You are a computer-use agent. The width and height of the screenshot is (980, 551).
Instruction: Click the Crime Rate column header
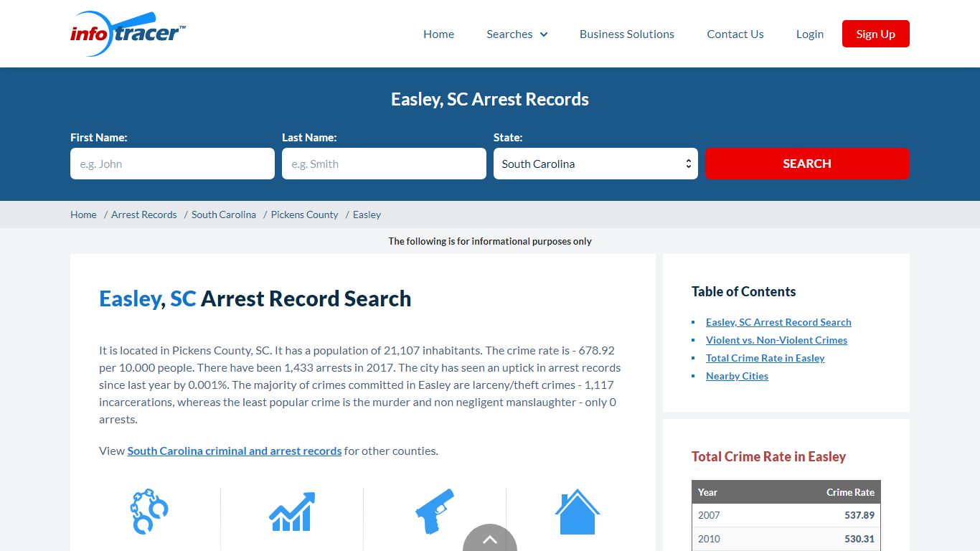tap(850, 492)
